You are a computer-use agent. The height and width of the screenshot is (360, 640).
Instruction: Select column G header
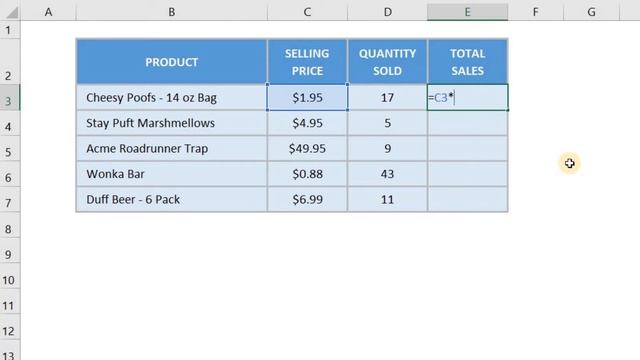click(x=591, y=12)
